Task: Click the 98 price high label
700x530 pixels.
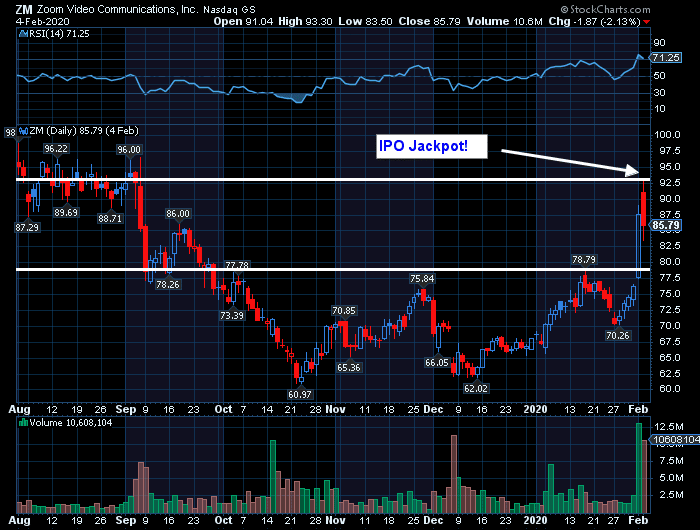Action: (x=10, y=133)
